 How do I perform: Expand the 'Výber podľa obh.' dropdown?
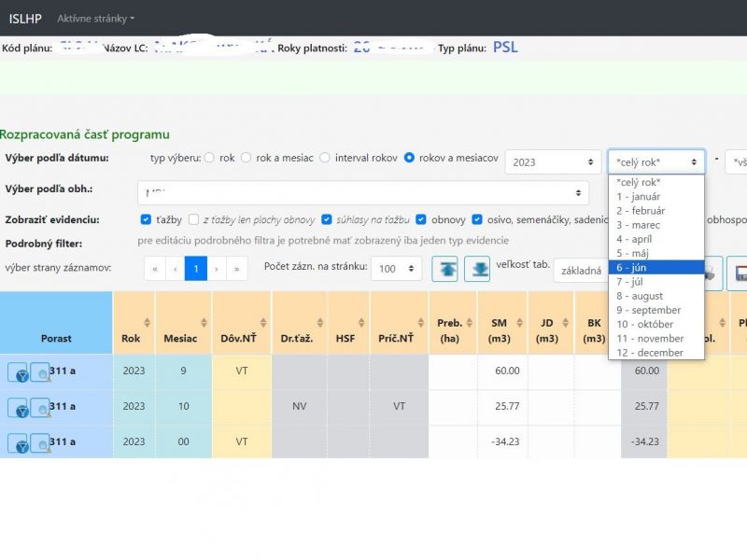point(364,192)
